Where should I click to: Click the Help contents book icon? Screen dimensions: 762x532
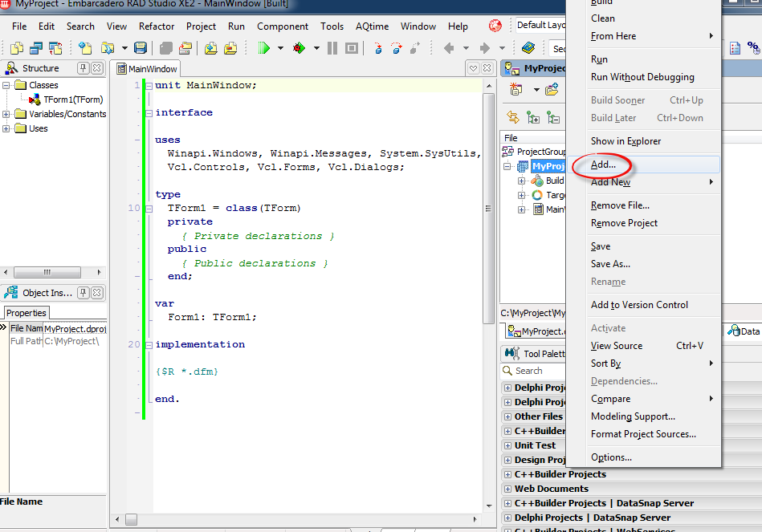point(528,48)
